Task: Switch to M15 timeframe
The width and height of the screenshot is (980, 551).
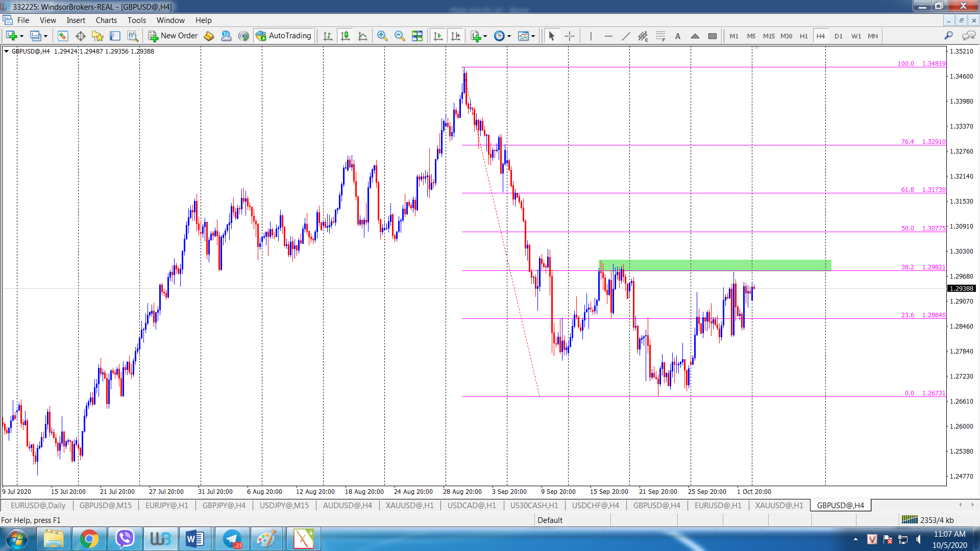Action: 769,36
